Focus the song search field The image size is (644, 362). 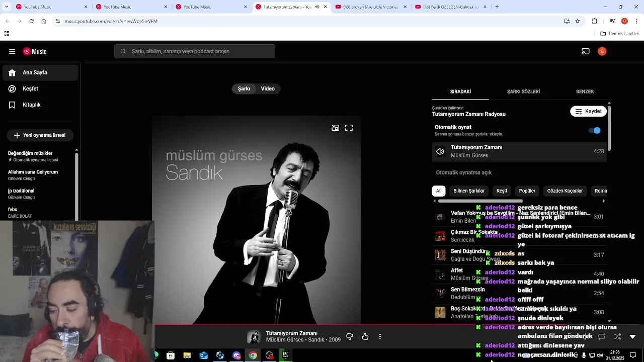(194, 51)
